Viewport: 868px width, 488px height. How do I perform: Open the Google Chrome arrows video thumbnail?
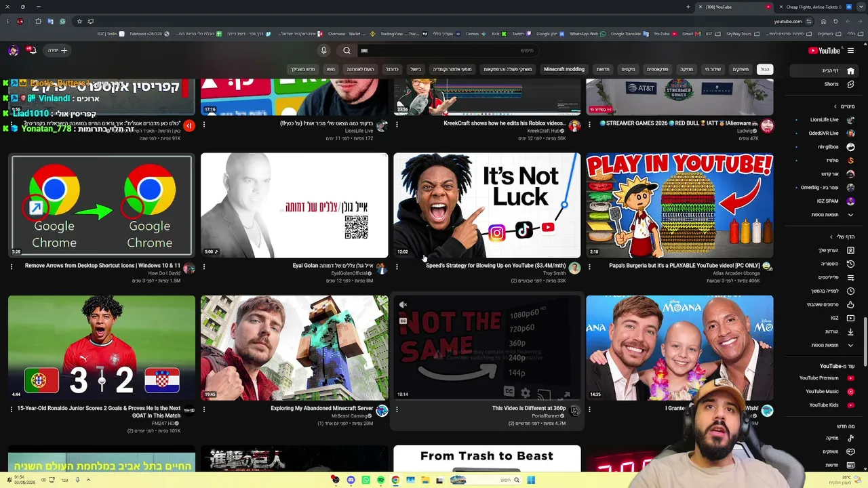pos(102,205)
